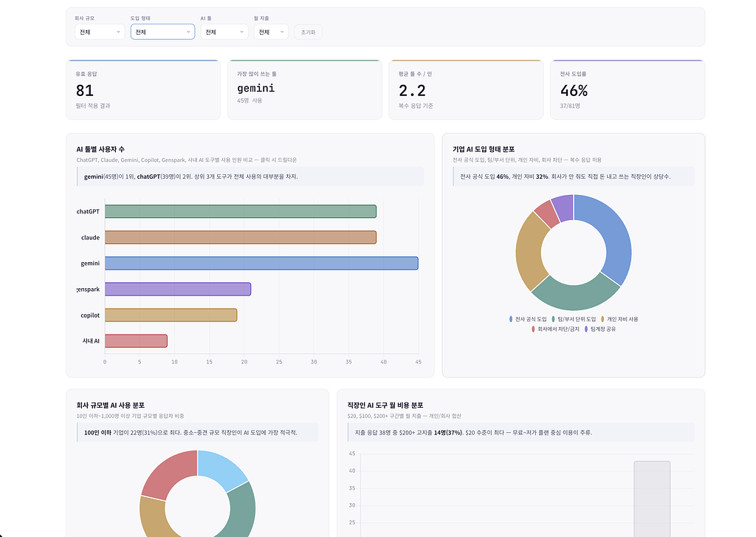Expand the 월 지출 dropdown
Image resolution: width=756 pixels, height=537 pixels.
click(271, 32)
